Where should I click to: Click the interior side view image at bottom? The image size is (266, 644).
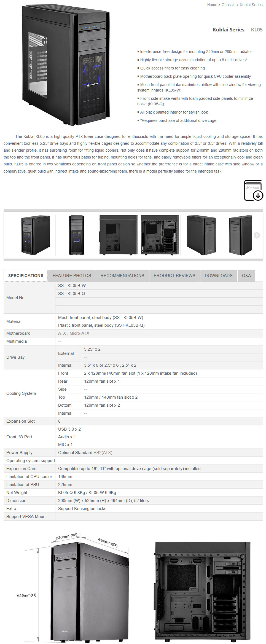click(202, 592)
